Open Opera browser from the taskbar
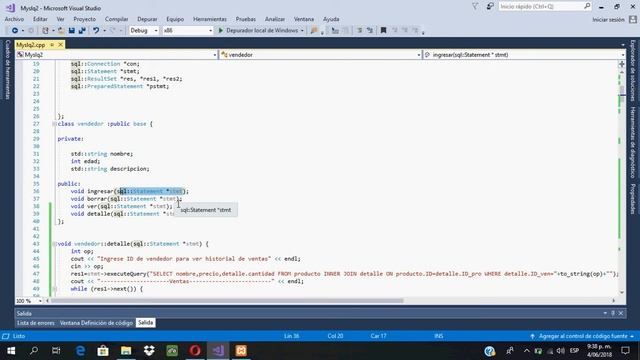Image resolution: width=640 pixels, height=360 pixels. (195, 351)
